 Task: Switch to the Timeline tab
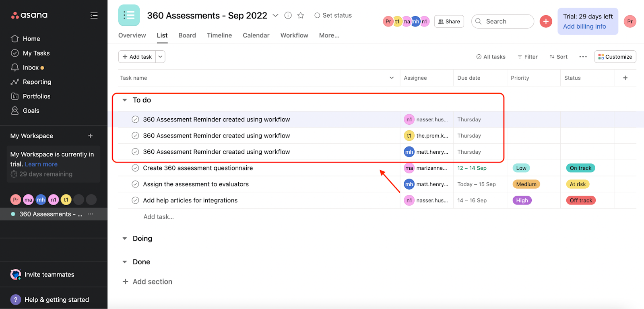219,35
